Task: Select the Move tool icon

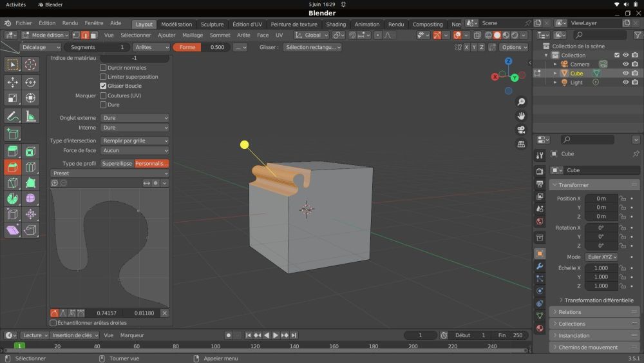Action: 13,82
